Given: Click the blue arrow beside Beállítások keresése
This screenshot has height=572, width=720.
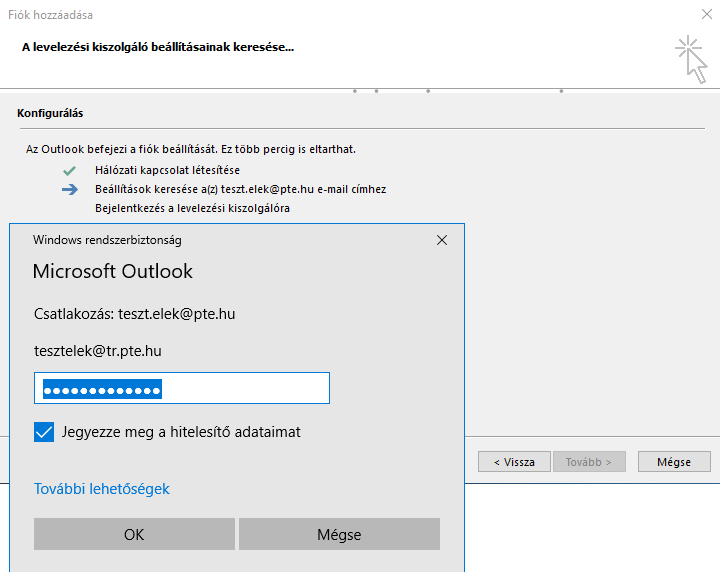Looking at the screenshot, I should pos(70,189).
